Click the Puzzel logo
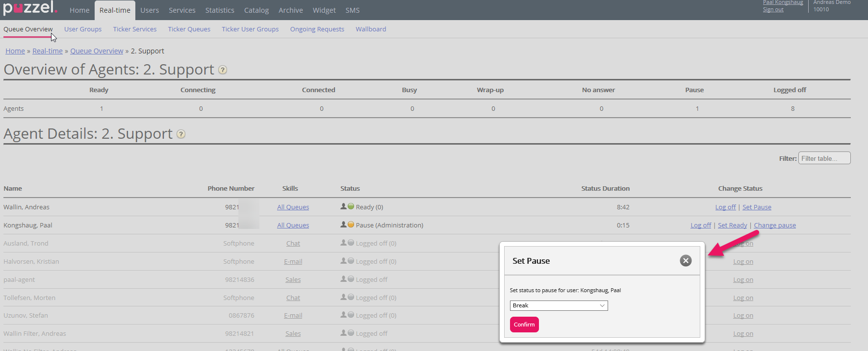Viewport: 868px width, 351px height. (30, 8)
